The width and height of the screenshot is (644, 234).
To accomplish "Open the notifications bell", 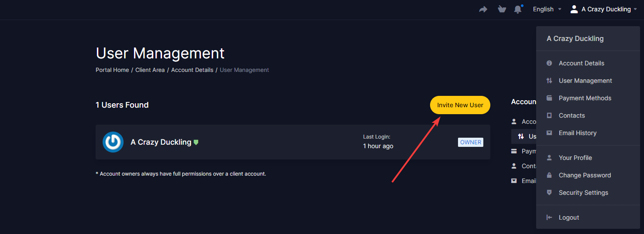I will 518,9.
